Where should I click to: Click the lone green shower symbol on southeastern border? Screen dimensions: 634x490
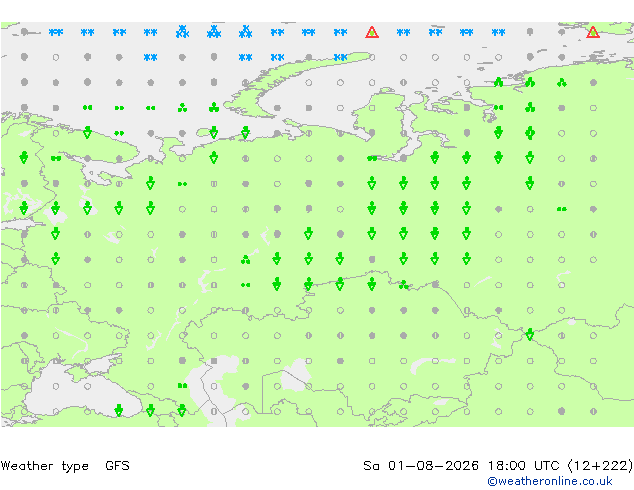coord(530,335)
